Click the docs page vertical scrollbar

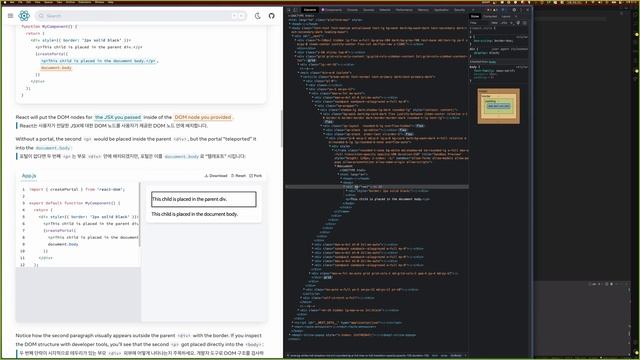[x=281, y=129]
